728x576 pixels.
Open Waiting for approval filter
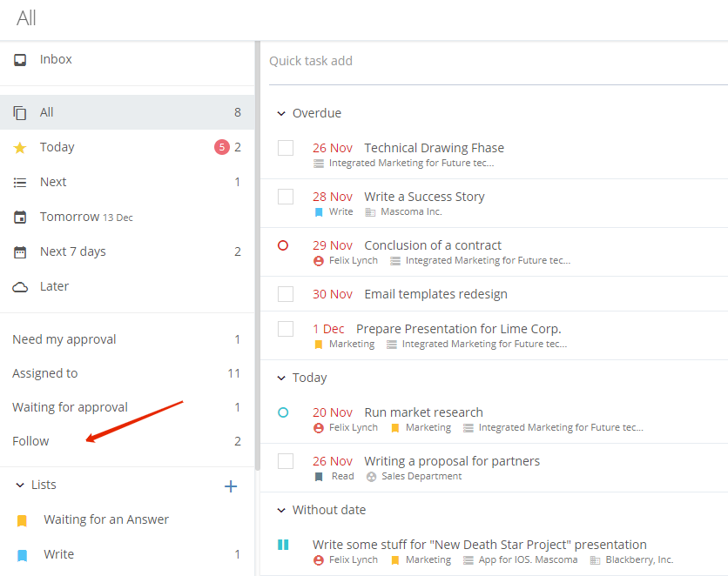tap(127, 407)
